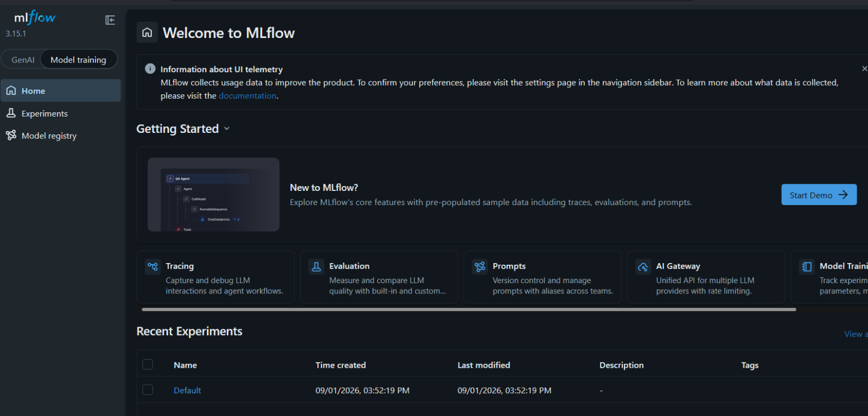Click the Default row time created value
This screenshot has width=868, height=416.
pyautogui.click(x=362, y=391)
